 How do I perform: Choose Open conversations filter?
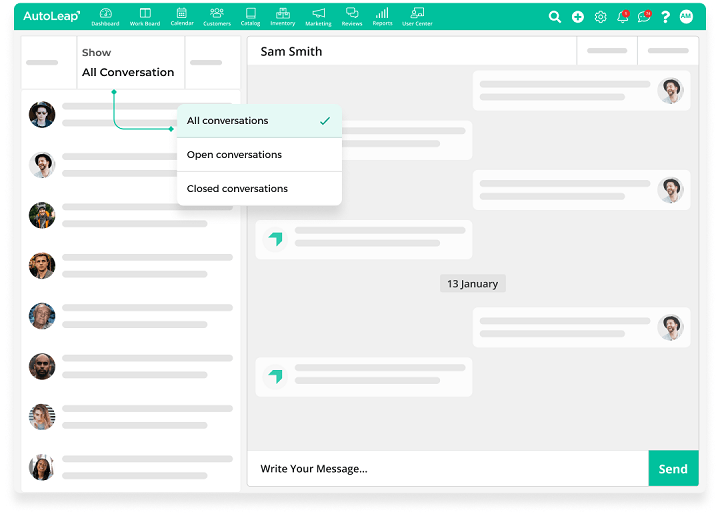(x=258, y=155)
